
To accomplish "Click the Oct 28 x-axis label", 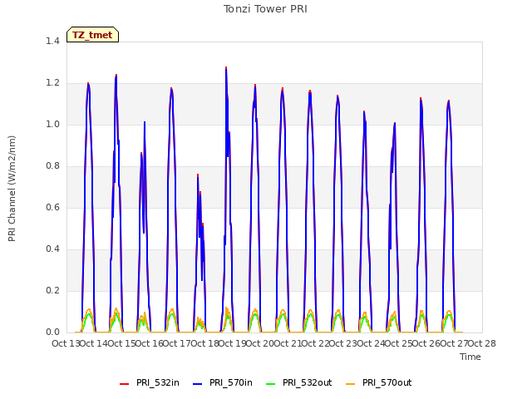I will [482, 343].
